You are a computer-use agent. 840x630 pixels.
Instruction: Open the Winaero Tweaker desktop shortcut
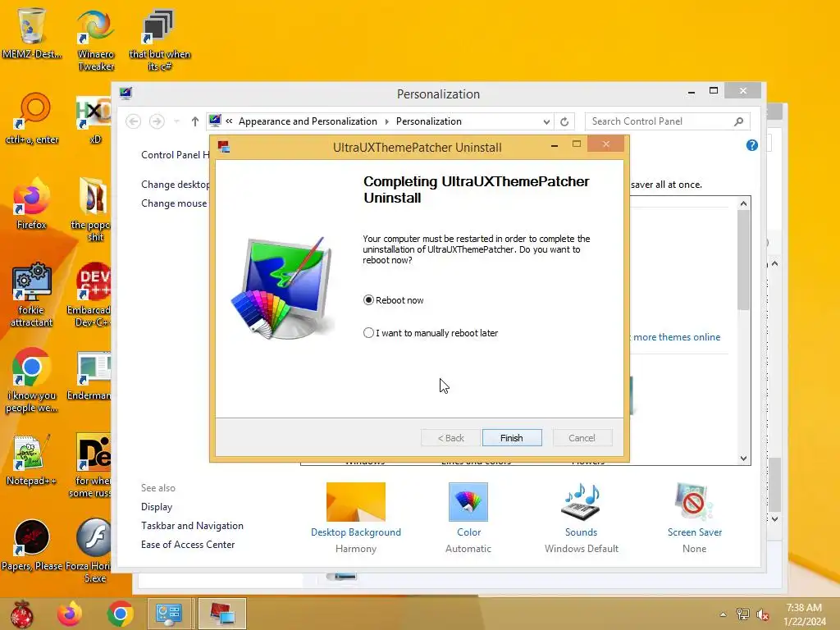tap(95, 40)
